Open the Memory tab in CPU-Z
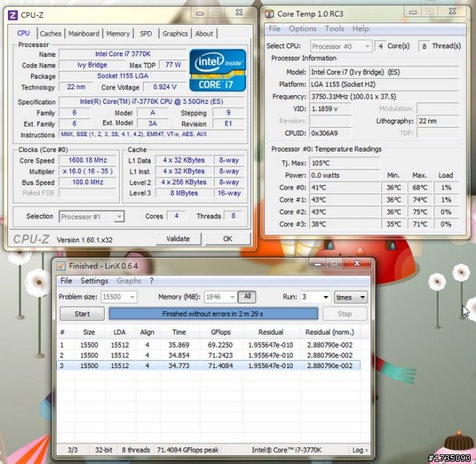 tap(118, 33)
